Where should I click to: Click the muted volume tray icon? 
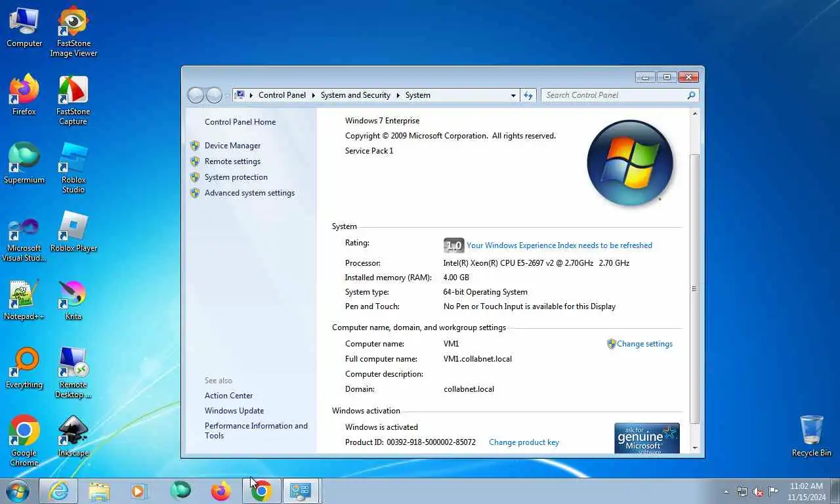tap(758, 492)
